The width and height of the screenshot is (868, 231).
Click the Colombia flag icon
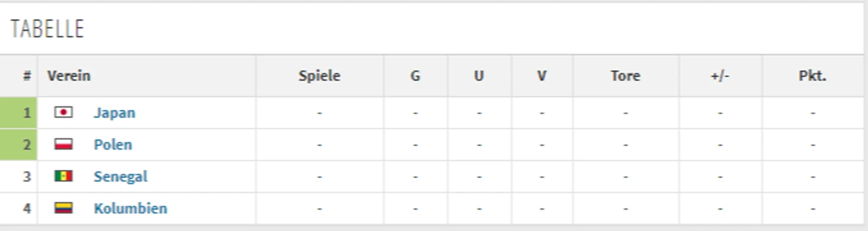coord(64,208)
